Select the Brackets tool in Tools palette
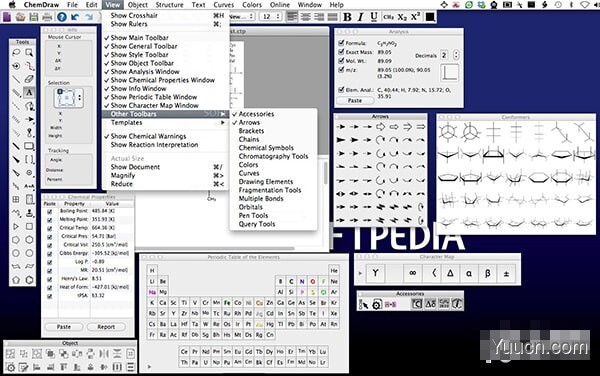The height and width of the screenshot is (376, 600). (29, 160)
